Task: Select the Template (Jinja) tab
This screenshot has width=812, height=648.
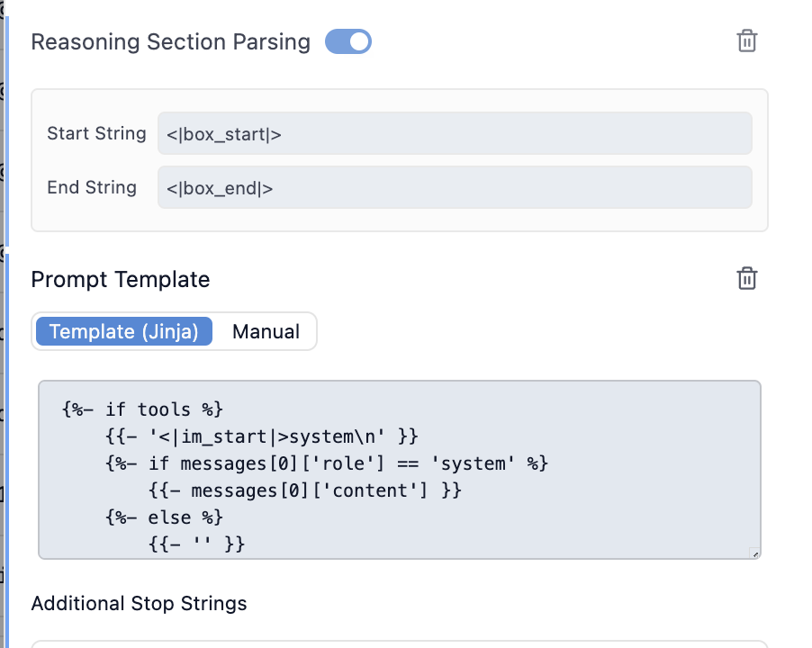Action: tap(124, 331)
